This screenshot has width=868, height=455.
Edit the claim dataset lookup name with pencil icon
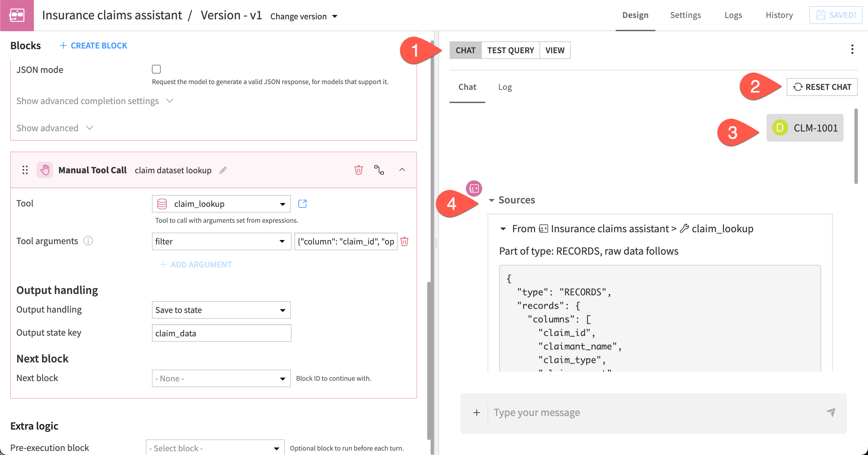tap(223, 171)
